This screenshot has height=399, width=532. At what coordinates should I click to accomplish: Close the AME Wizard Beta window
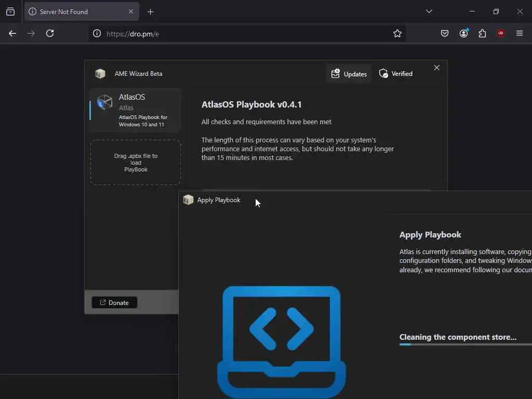tap(436, 68)
